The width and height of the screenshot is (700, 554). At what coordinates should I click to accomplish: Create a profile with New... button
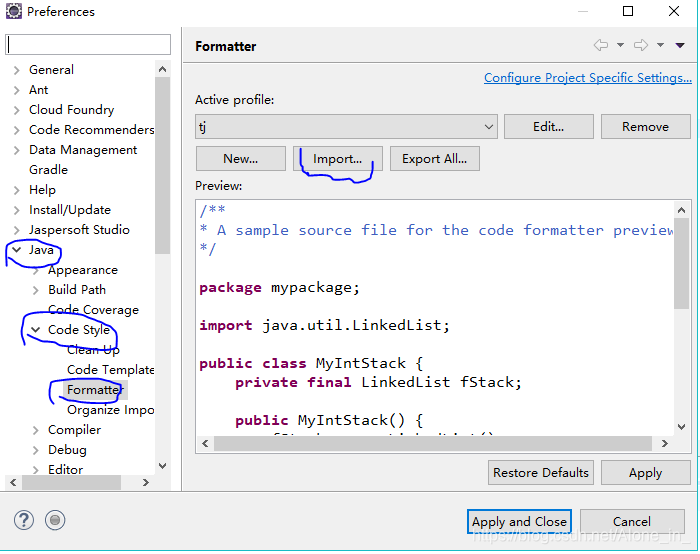point(241,158)
